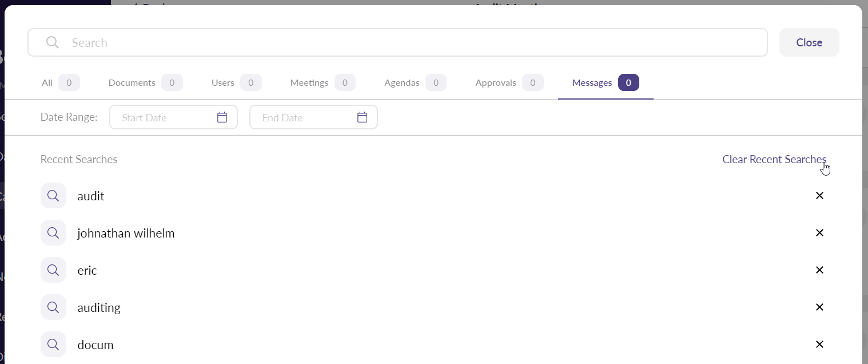
Task: Remove 'audit' from recent searches
Action: pyautogui.click(x=819, y=196)
